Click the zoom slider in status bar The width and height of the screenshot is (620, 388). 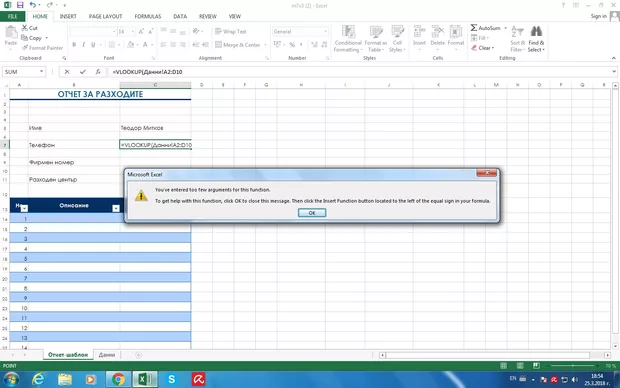click(x=573, y=365)
